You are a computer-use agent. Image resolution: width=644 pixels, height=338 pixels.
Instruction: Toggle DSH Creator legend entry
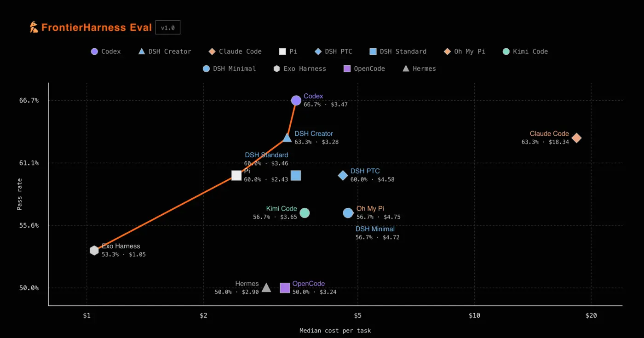coord(165,52)
